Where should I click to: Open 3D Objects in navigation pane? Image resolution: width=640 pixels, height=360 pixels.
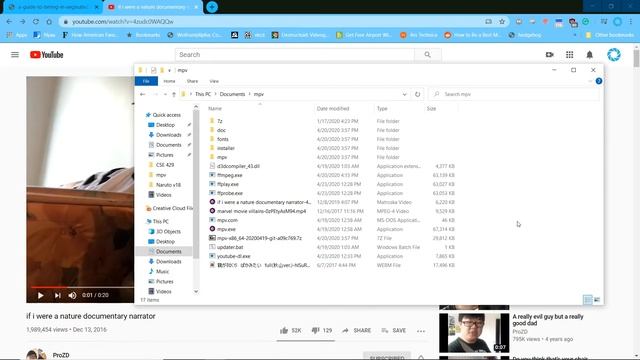[168, 231]
